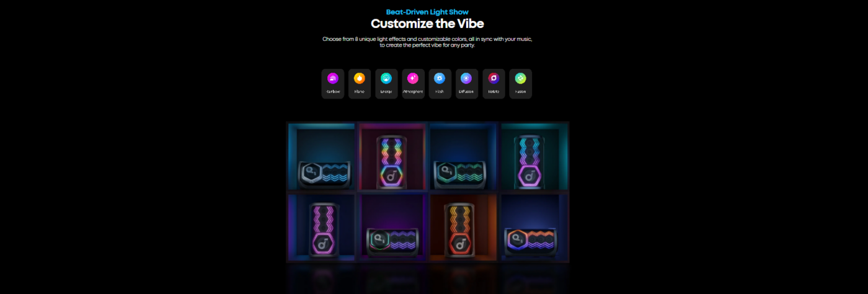This screenshot has width=868, height=294.
Task: Click the horizontal speaker in the top-left teal cubby
Action: 324,174
